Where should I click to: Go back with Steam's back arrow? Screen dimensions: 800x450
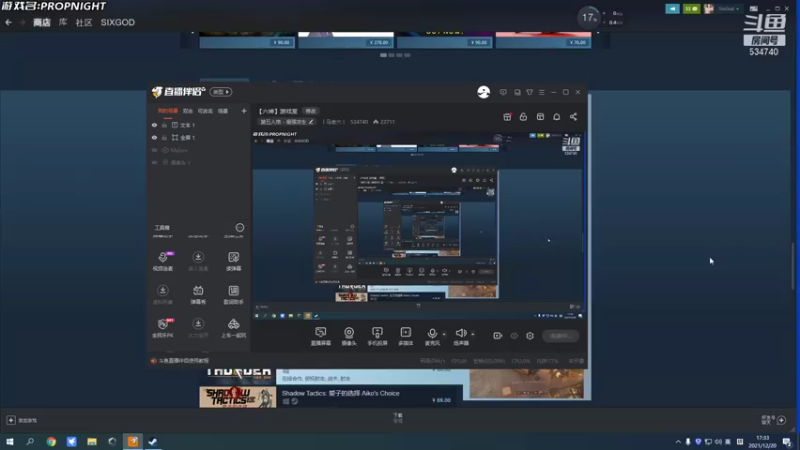(8, 22)
